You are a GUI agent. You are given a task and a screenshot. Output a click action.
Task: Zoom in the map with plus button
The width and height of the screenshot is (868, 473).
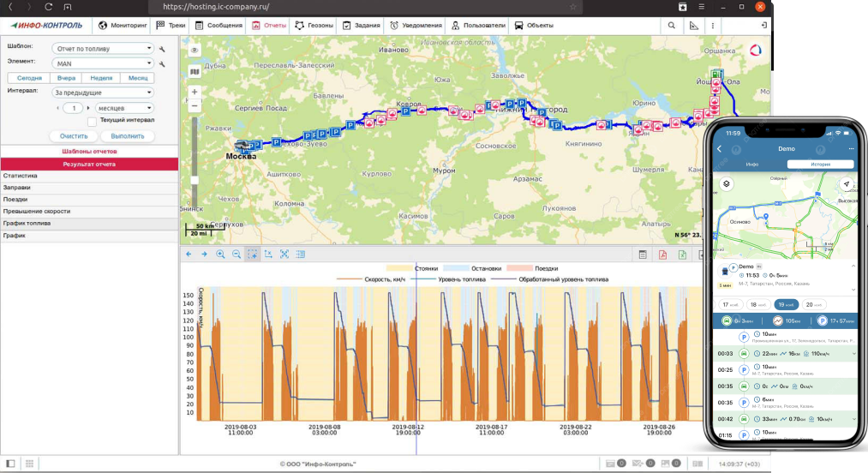tap(195, 92)
